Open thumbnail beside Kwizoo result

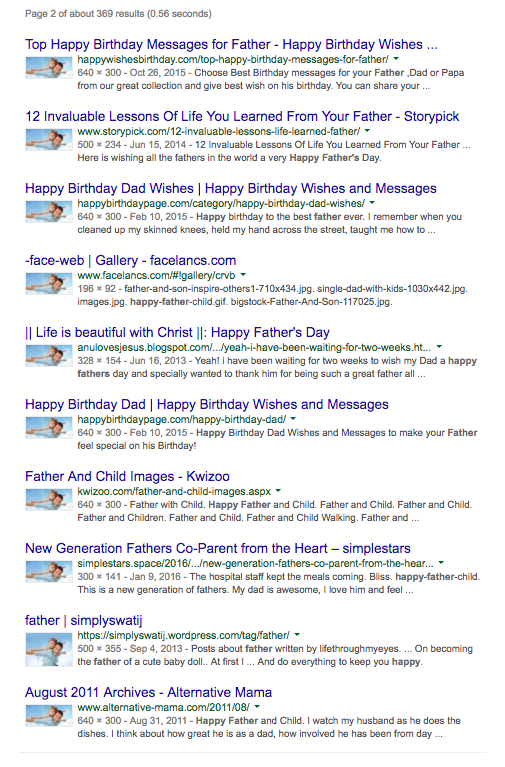(x=49, y=499)
